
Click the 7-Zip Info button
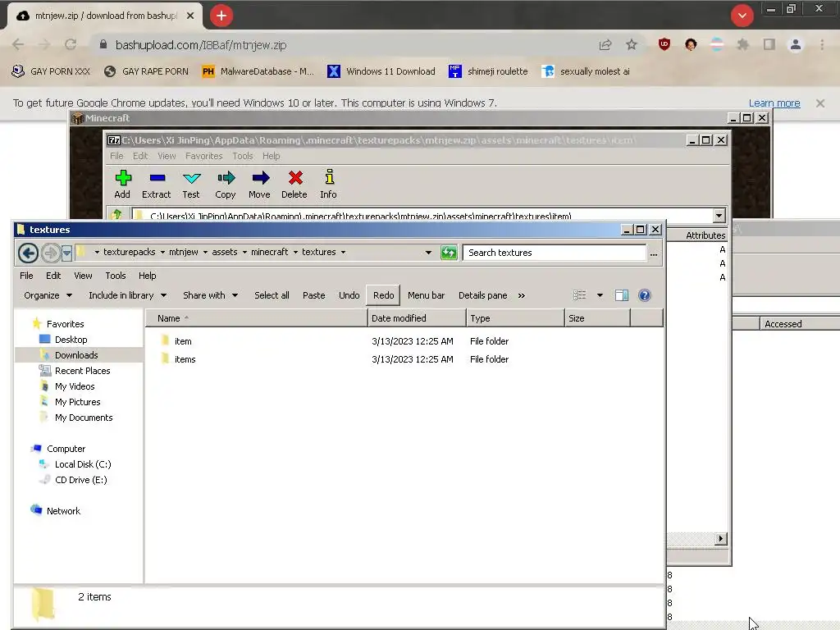[328, 184]
